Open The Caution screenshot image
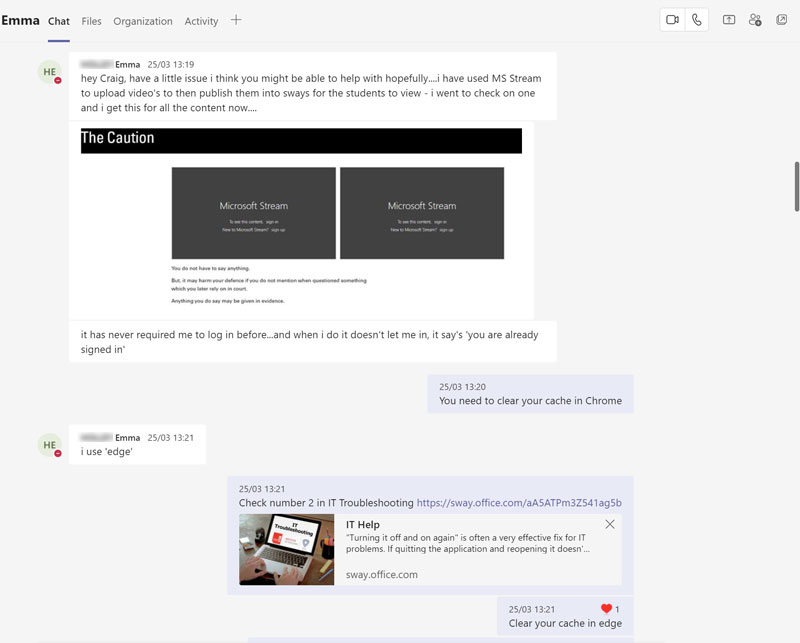The height and width of the screenshot is (643, 800). point(301,219)
